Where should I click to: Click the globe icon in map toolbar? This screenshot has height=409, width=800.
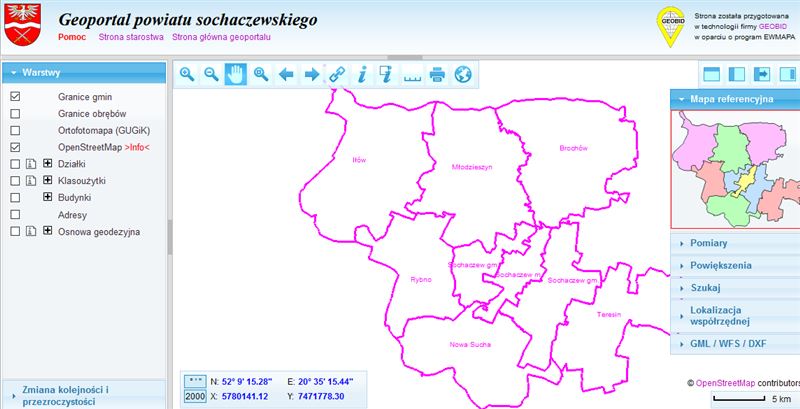coord(462,74)
